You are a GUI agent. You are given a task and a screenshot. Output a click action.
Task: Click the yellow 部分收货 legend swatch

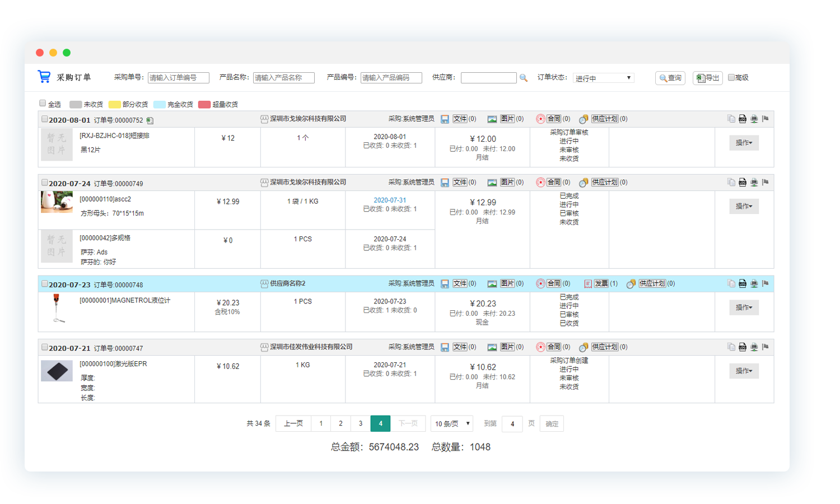coord(115,105)
